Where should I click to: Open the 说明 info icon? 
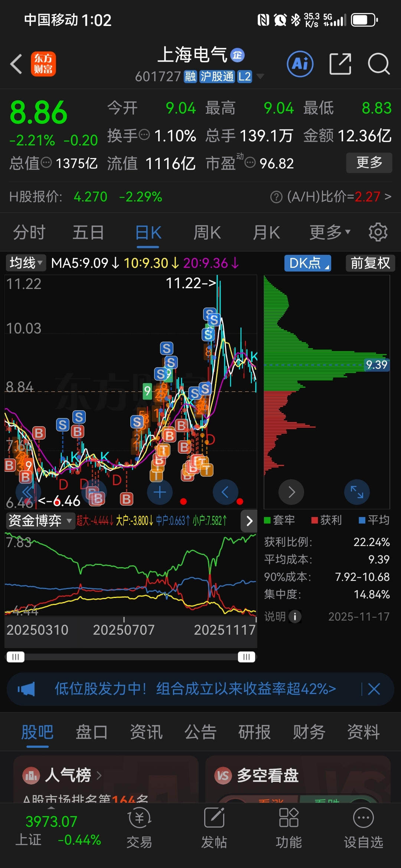[295, 617]
